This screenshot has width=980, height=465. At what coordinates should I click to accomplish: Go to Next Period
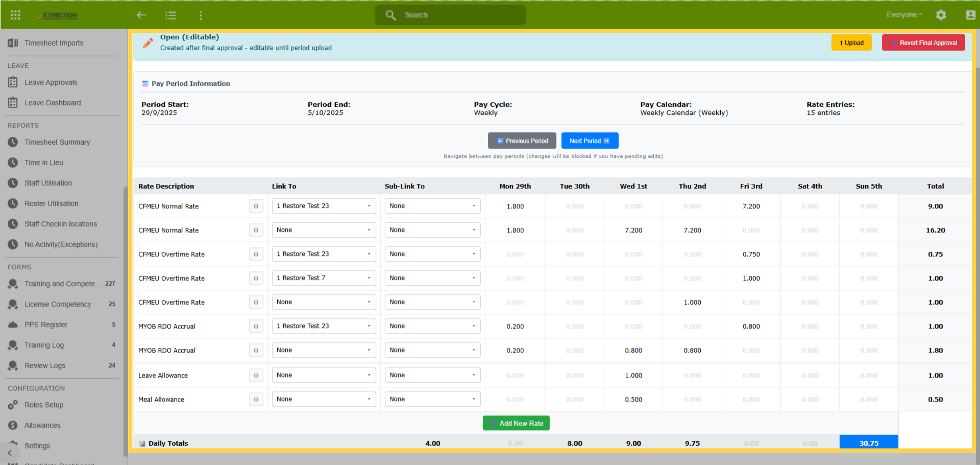tap(590, 141)
